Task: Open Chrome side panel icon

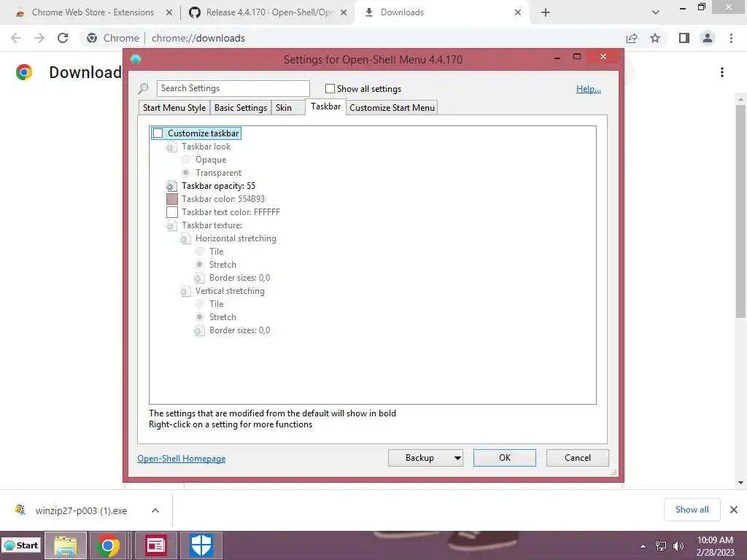Action: [684, 38]
